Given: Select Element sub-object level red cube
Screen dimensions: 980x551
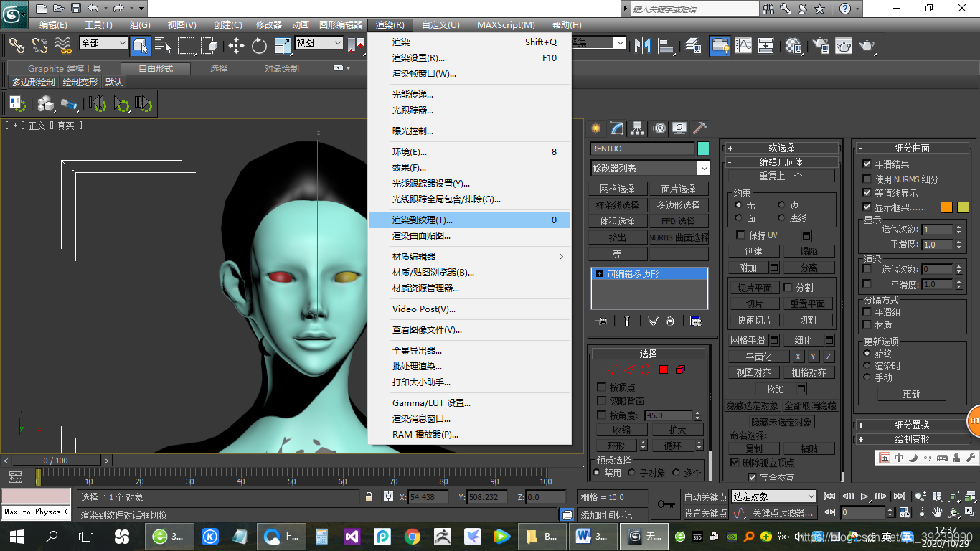Looking at the screenshot, I should coord(680,369).
